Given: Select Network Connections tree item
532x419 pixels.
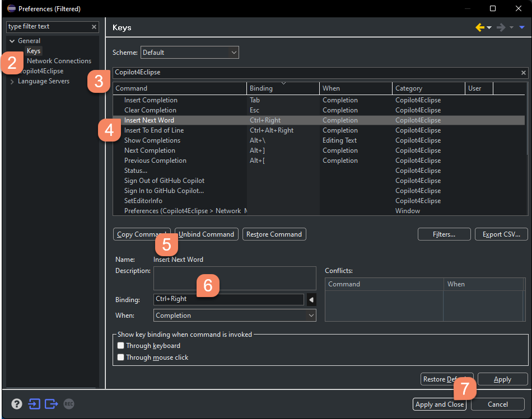Looking at the screenshot, I should [59, 61].
